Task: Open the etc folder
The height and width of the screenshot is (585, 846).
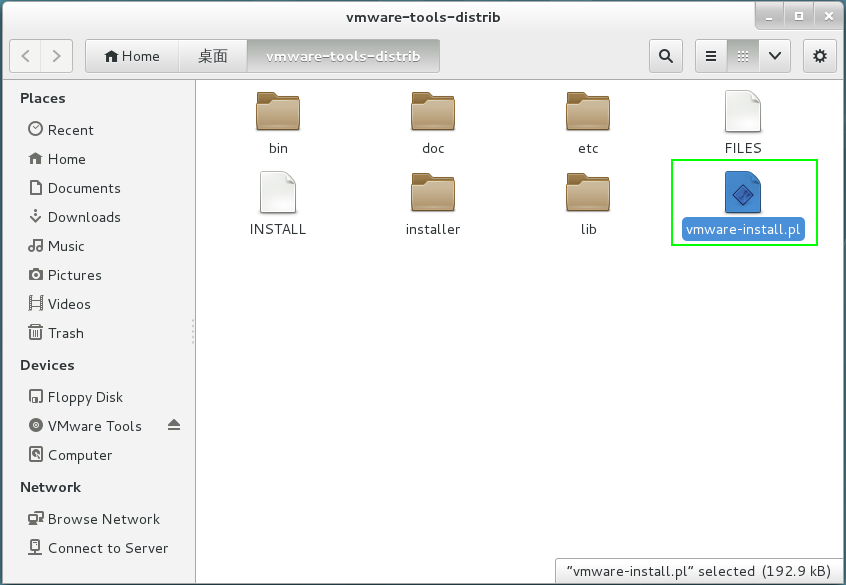Action: point(588,111)
